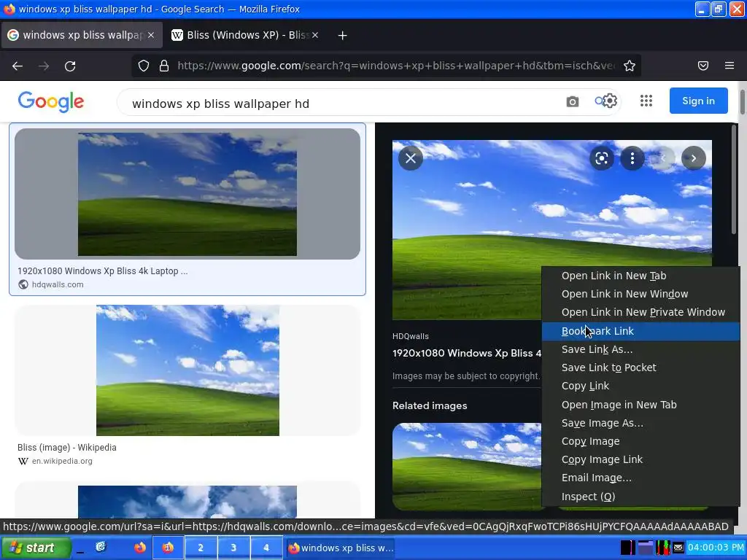Open the en.wikipedia.org source link
Image resolution: width=747 pixels, height=560 pixels.
click(x=62, y=461)
